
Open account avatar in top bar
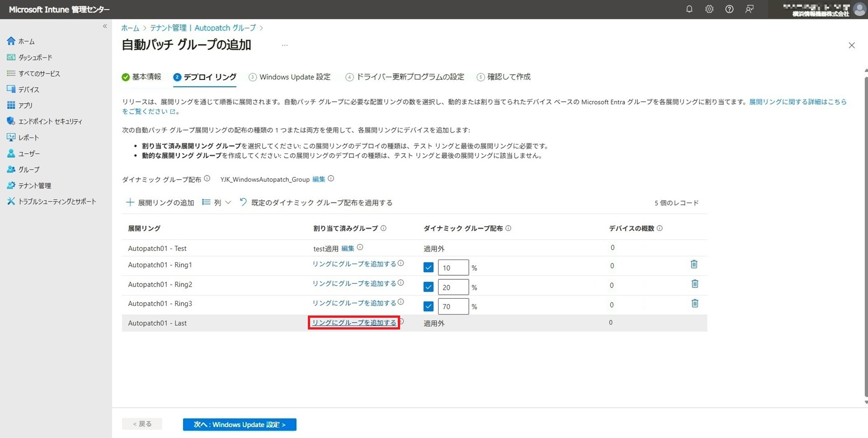859,9
